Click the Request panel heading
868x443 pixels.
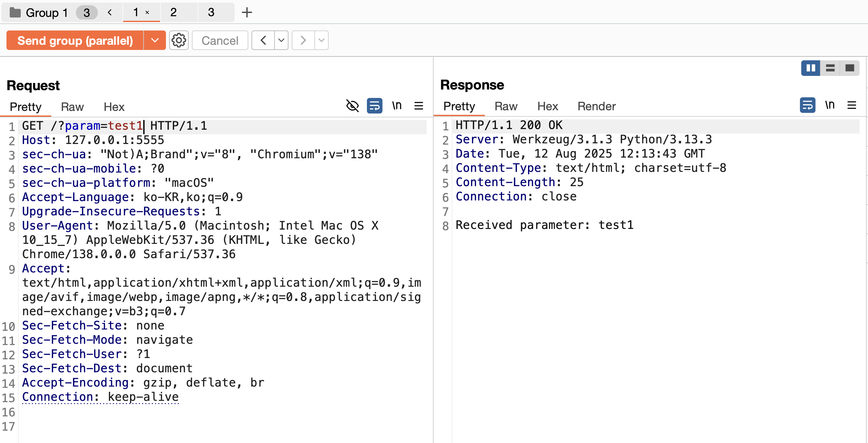[33, 85]
